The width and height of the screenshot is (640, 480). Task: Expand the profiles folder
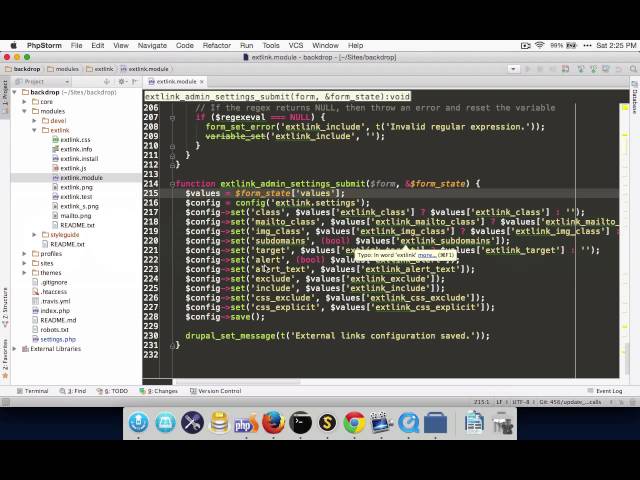pyautogui.click(x=24, y=253)
